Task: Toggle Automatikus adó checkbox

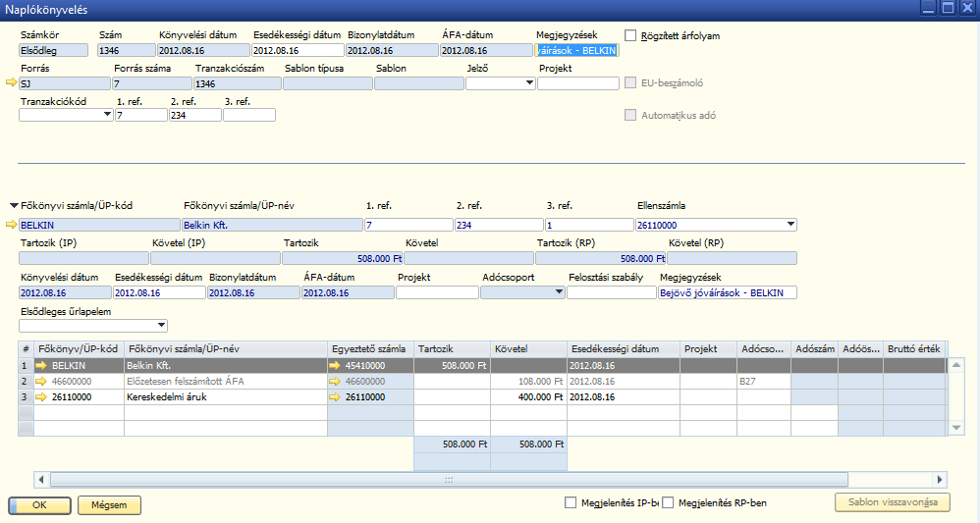Action: (630, 115)
